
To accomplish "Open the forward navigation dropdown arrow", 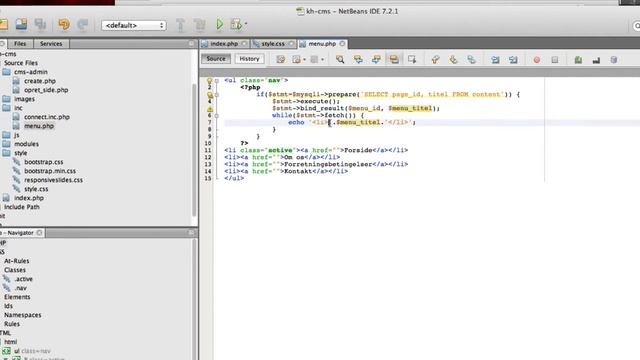I will [322, 60].
